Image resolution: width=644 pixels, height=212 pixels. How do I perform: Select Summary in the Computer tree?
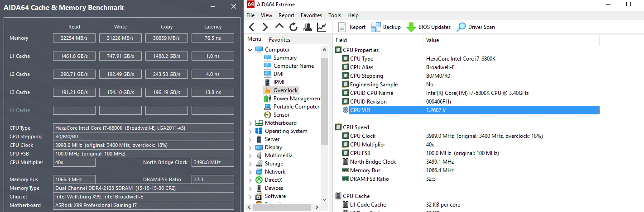pyautogui.click(x=285, y=58)
